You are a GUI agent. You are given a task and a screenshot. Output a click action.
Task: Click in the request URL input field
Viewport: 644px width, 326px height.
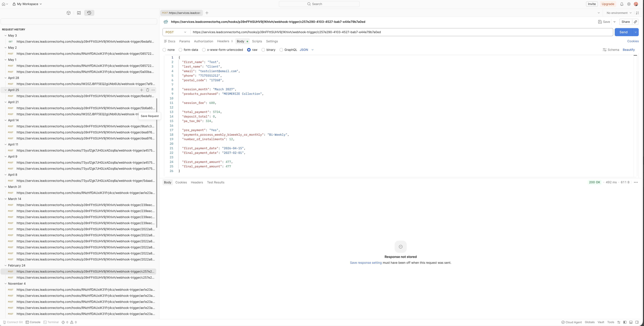pos(402,32)
